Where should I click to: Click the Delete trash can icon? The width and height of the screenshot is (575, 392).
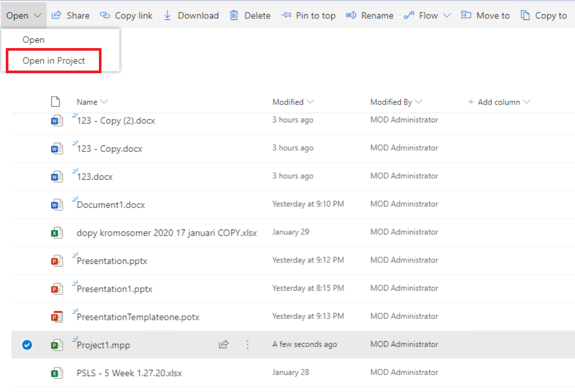pos(234,15)
